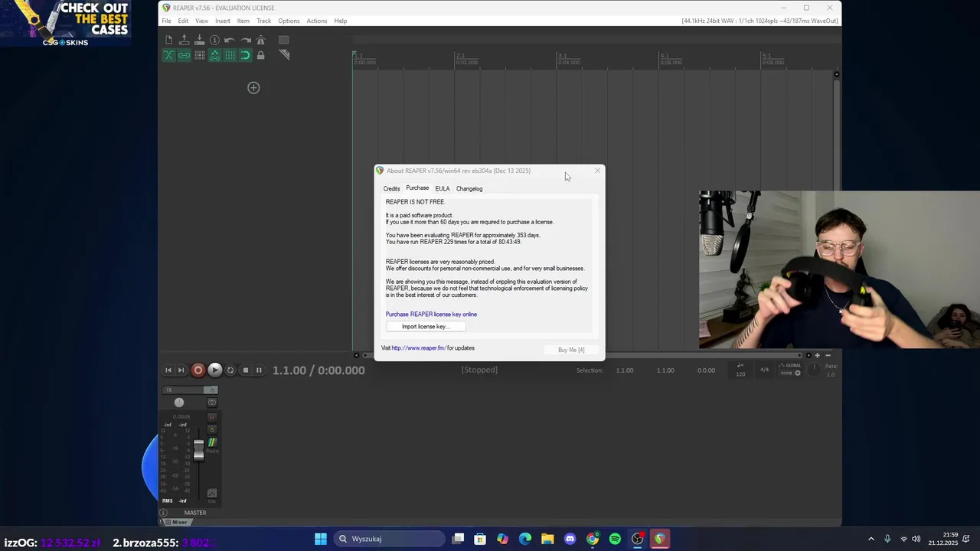The height and width of the screenshot is (551, 980).
Task: Toggle snap magnet button
Action: (245, 55)
